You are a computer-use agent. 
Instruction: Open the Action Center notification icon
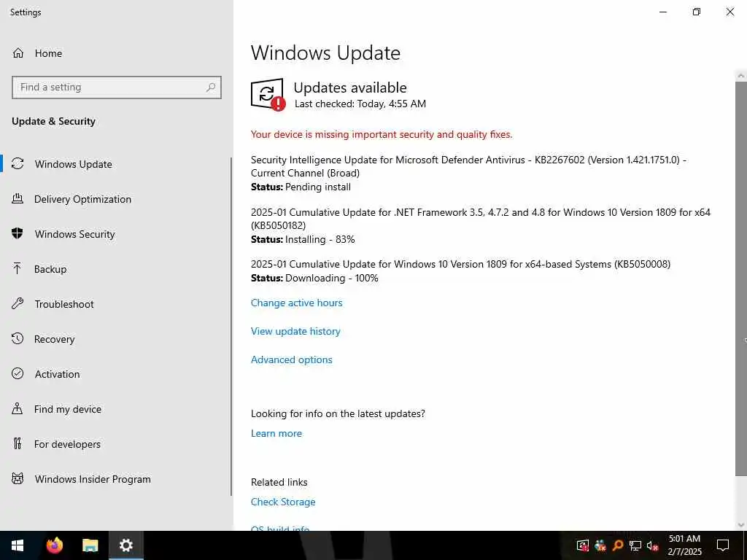click(723, 545)
